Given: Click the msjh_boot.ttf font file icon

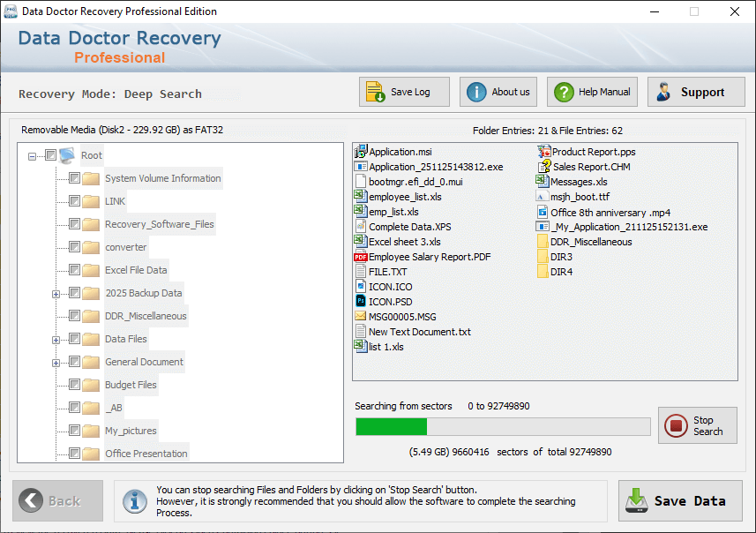Looking at the screenshot, I should point(543,197).
